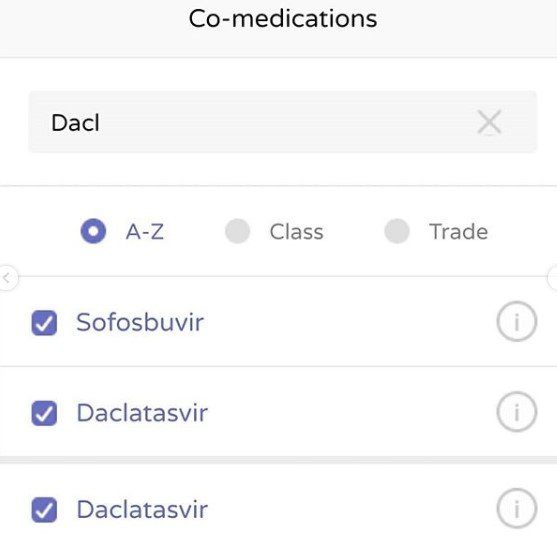Show info for the upper Daclatasvir entry
This screenshot has height=549, width=557.
(517, 411)
